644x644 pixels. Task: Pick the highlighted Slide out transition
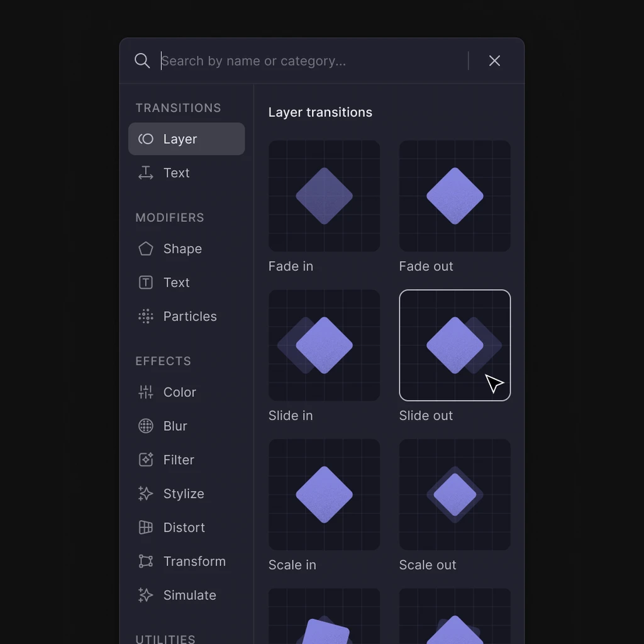[455, 345]
